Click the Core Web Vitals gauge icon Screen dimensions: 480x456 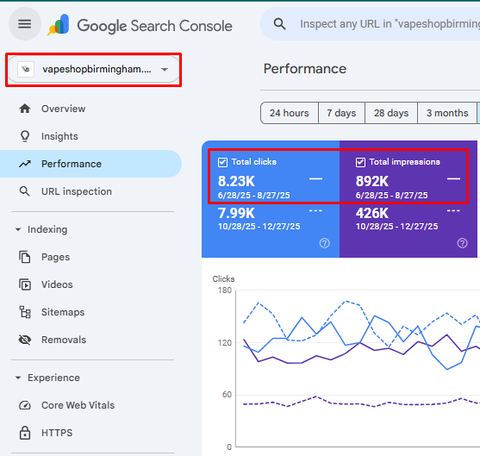pyautogui.click(x=25, y=405)
